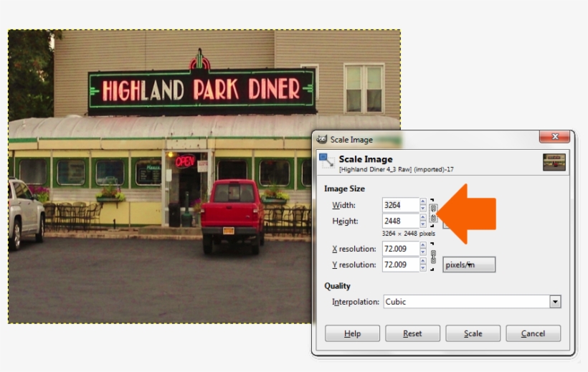Click the Reset button

[412, 333]
